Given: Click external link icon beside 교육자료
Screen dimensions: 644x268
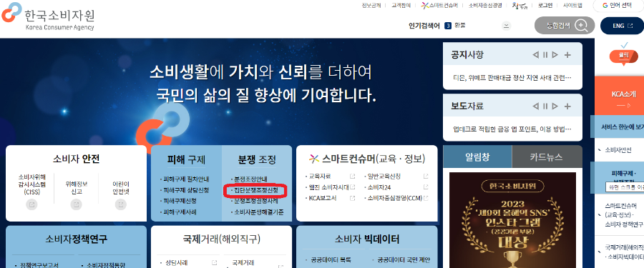Looking at the screenshot, I should [352, 177].
